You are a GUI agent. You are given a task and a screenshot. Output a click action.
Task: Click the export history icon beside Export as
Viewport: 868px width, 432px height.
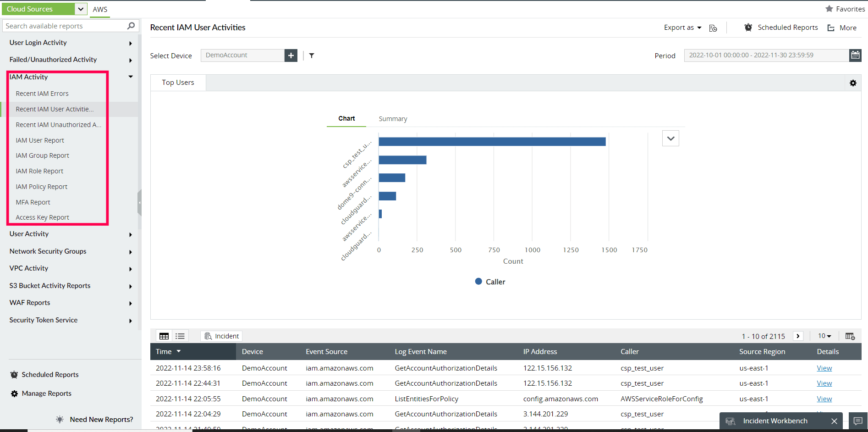713,28
